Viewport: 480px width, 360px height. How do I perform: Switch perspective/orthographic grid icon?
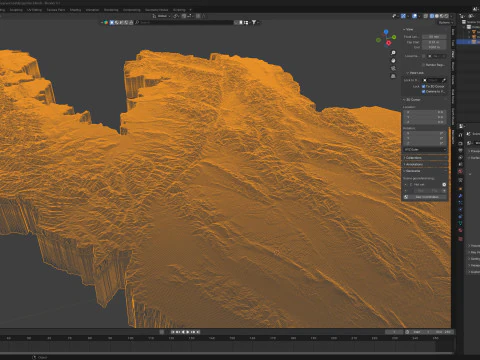click(393, 76)
